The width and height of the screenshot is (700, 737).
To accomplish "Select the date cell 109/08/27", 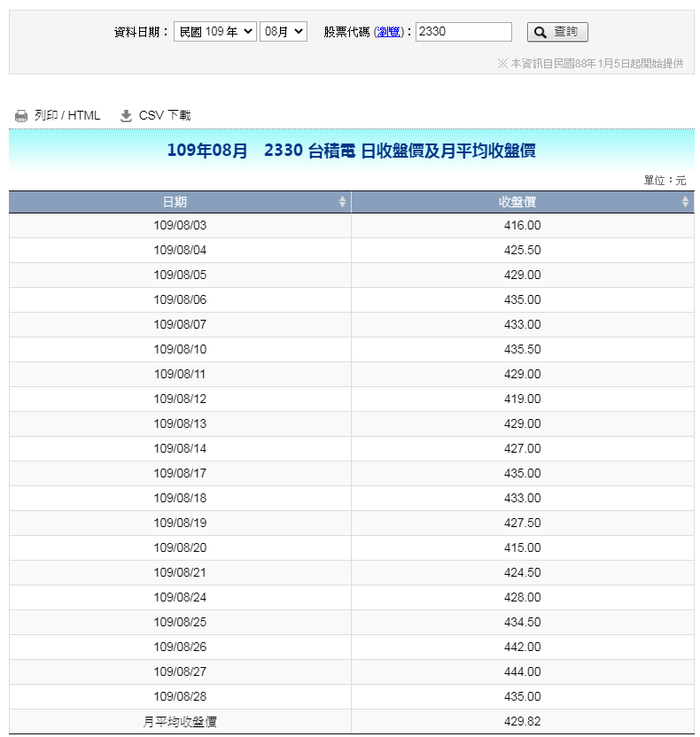I will click(180, 672).
